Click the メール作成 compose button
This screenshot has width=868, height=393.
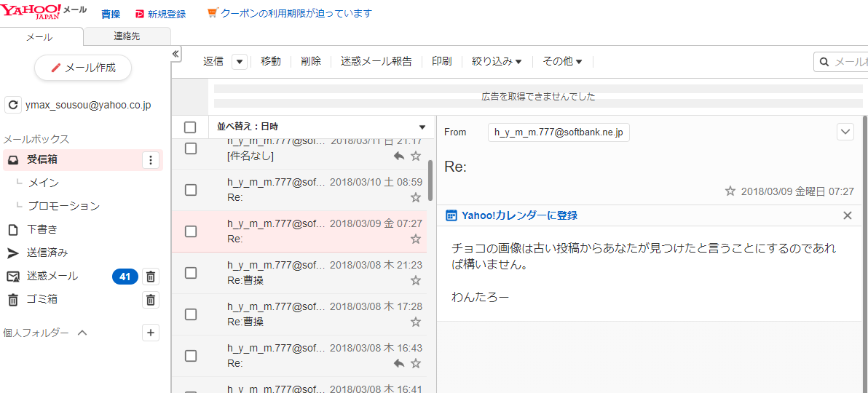[83, 68]
